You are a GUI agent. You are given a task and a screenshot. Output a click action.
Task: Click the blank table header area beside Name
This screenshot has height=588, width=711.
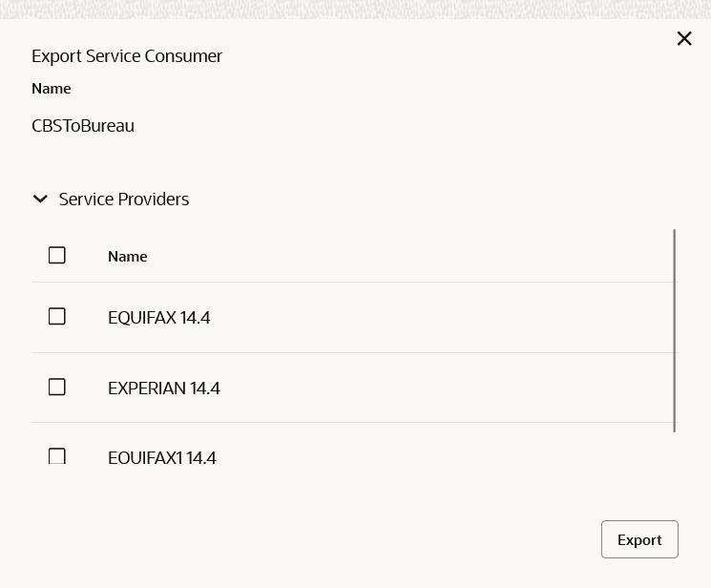(408, 257)
